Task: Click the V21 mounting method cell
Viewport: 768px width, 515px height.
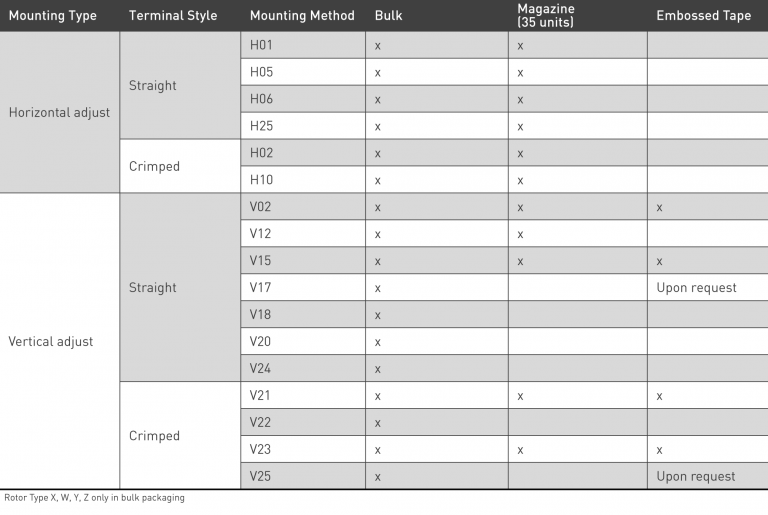Action: pyautogui.click(x=261, y=396)
